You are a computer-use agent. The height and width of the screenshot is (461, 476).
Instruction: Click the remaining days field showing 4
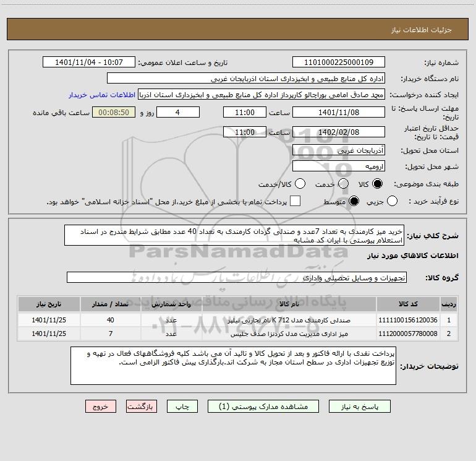[178, 112]
